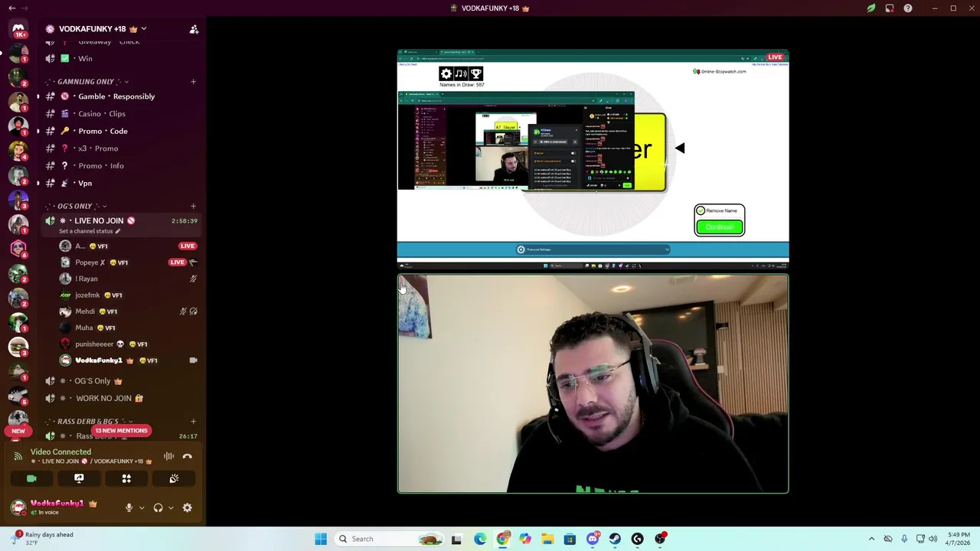The image size is (980, 551).
Task: Open Copilot from taskbar
Action: point(524,539)
